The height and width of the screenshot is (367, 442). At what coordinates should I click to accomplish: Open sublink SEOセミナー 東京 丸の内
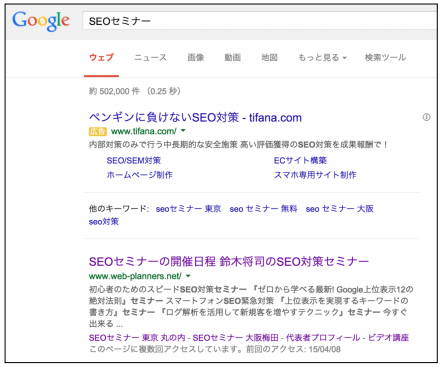coord(137,338)
